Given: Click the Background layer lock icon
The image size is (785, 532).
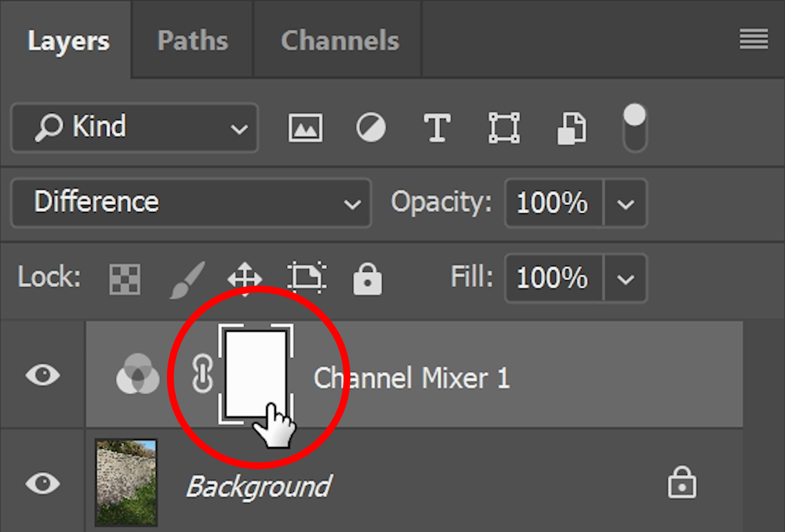Looking at the screenshot, I should tap(682, 482).
